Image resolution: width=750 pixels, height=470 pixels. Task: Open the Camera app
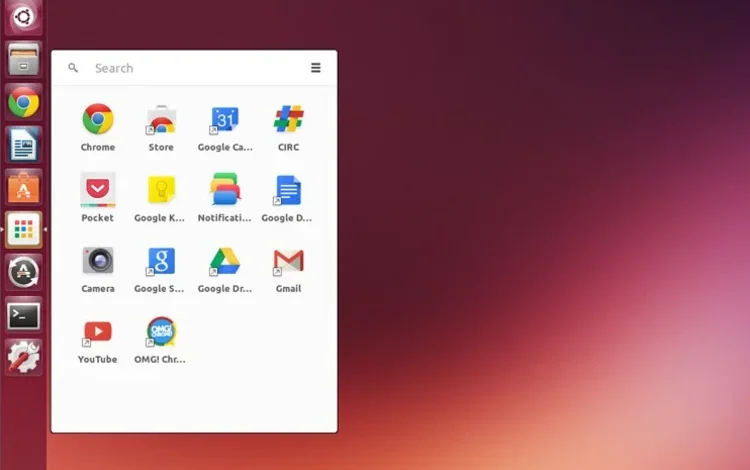point(98,261)
